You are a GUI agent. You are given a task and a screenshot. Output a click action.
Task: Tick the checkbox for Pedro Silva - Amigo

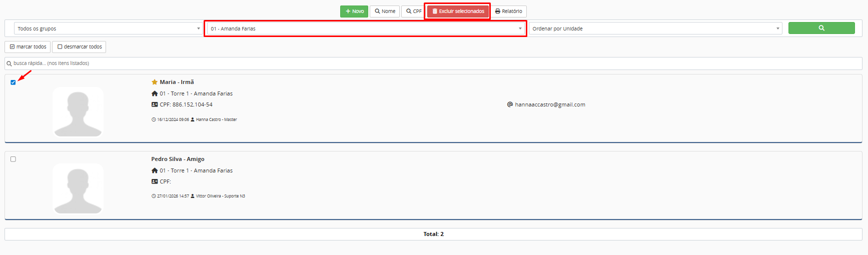click(x=13, y=159)
